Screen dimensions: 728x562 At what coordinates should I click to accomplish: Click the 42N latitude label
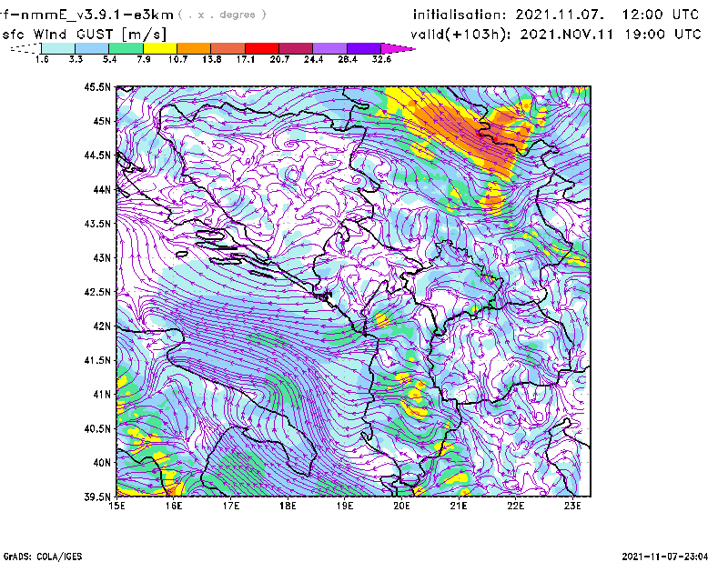coord(102,326)
